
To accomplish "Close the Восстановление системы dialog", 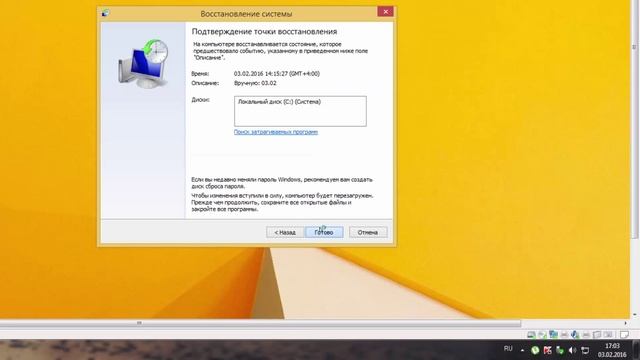I will point(385,12).
